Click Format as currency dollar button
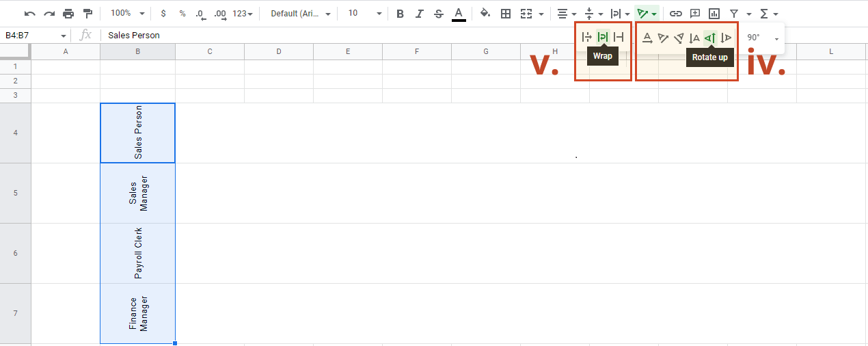The image size is (868, 346). point(163,14)
